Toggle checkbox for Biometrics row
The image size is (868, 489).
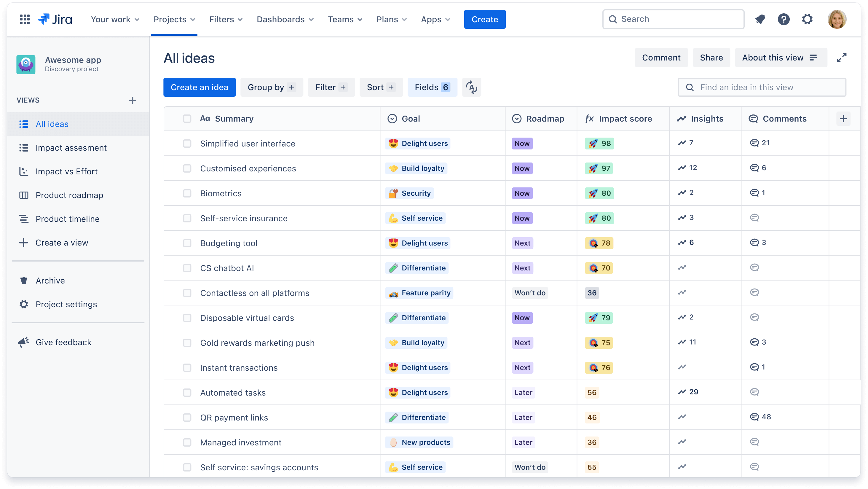click(x=186, y=193)
